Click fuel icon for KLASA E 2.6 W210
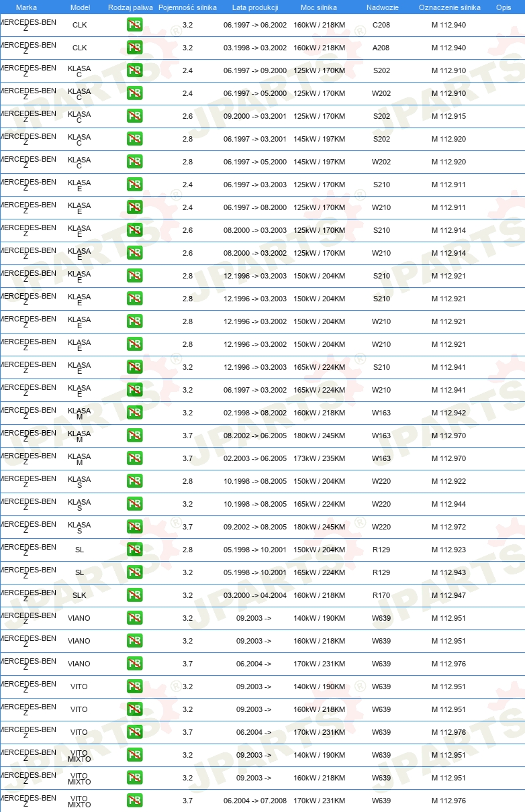This screenshot has width=525, height=812. click(134, 254)
